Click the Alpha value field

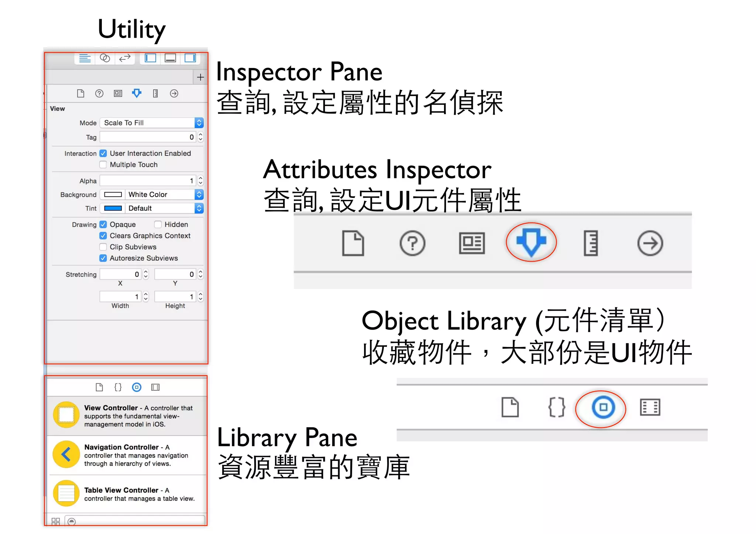(x=148, y=181)
